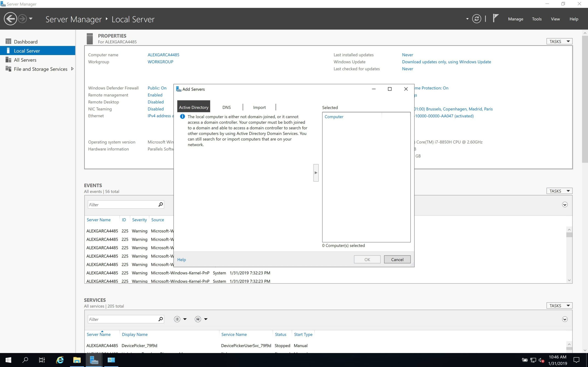Viewport: 588px width, 367px height.
Task: Select All Servers in the sidebar
Action: click(x=25, y=60)
